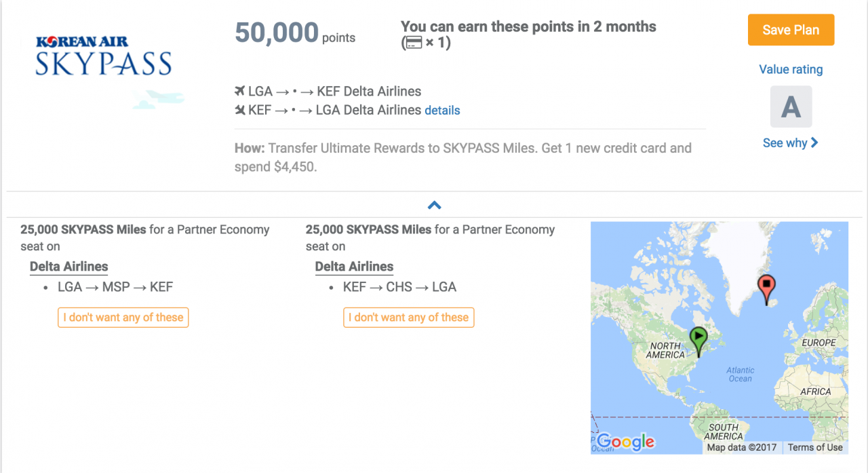Viewport: 868px width, 473px height.
Task: Select the LGA → MSP → KEF route
Action: (x=115, y=287)
